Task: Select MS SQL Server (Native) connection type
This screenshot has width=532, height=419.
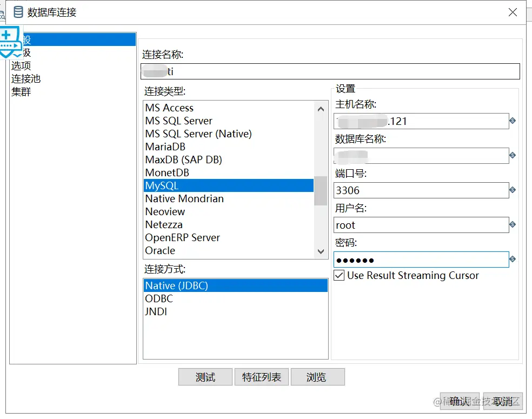Action: [229, 134]
